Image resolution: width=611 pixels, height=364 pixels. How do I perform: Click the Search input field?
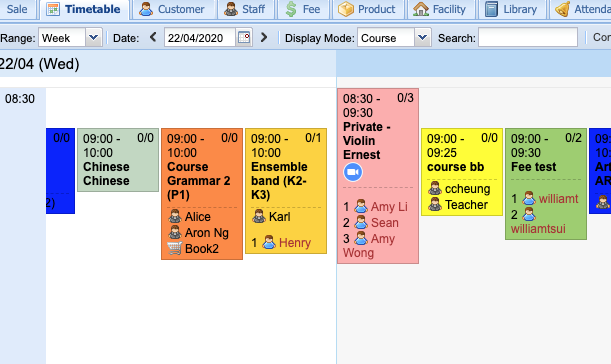click(x=528, y=37)
